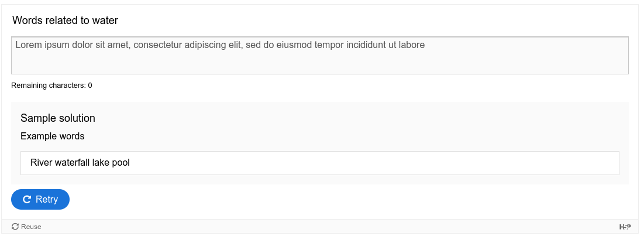Open the H5P logo icon in the footer
The width and height of the screenshot is (644, 236).
(x=625, y=227)
